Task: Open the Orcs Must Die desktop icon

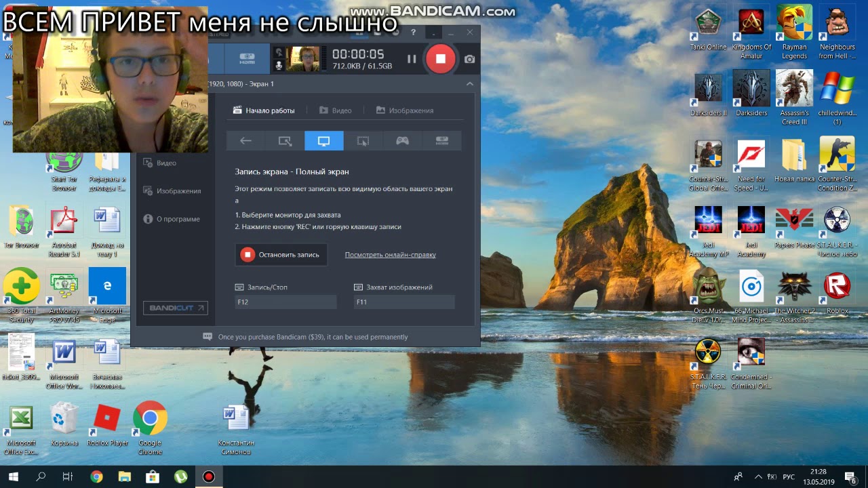Action: tap(708, 296)
